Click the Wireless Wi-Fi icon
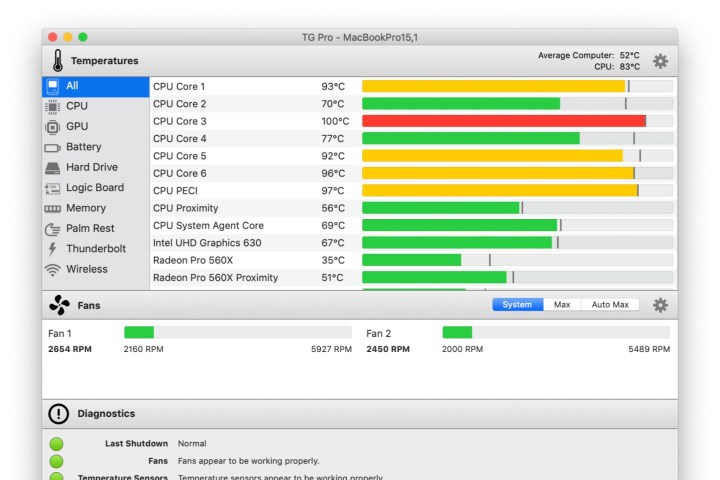 [x=53, y=270]
